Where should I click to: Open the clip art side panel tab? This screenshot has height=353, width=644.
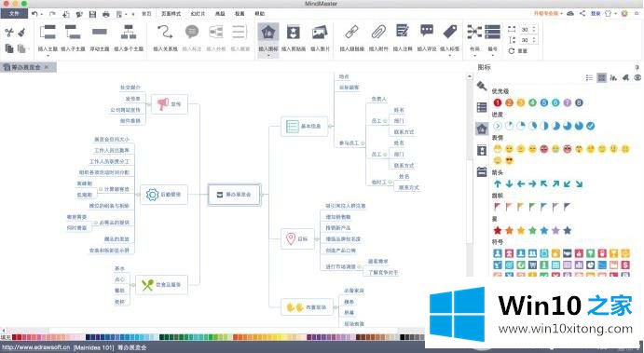coord(482,150)
